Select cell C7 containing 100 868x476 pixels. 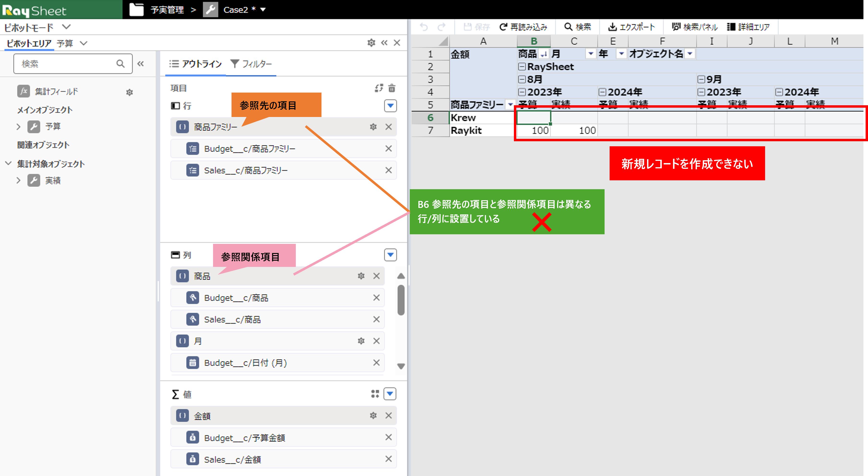coord(574,131)
